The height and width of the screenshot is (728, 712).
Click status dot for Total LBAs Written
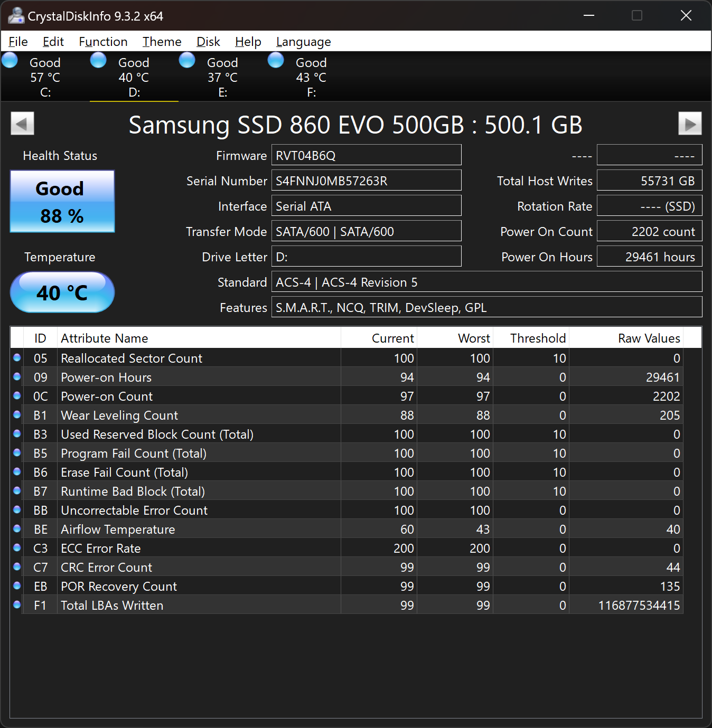point(17,605)
